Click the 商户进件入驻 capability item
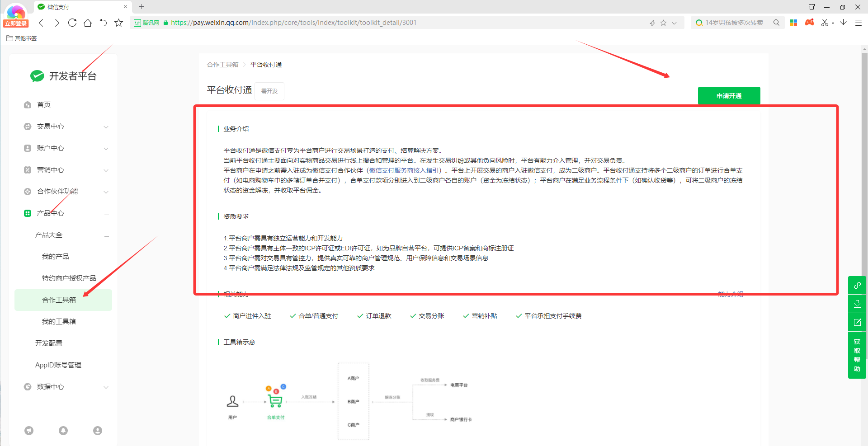This screenshot has height=446, width=868. (248, 316)
